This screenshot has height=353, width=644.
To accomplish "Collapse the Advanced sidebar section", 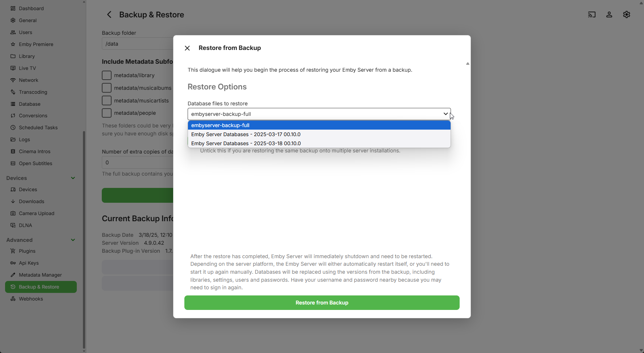I will 73,240.
